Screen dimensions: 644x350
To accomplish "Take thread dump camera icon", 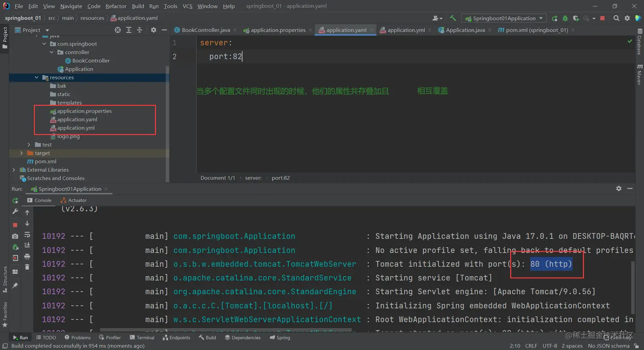I will pyautogui.click(x=15, y=236).
